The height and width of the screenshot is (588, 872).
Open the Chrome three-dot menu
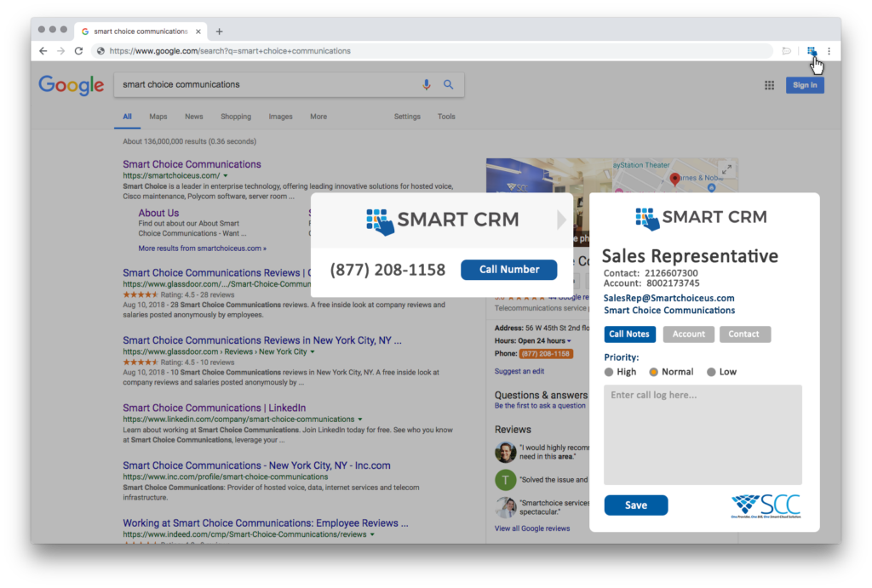point(829,51)
